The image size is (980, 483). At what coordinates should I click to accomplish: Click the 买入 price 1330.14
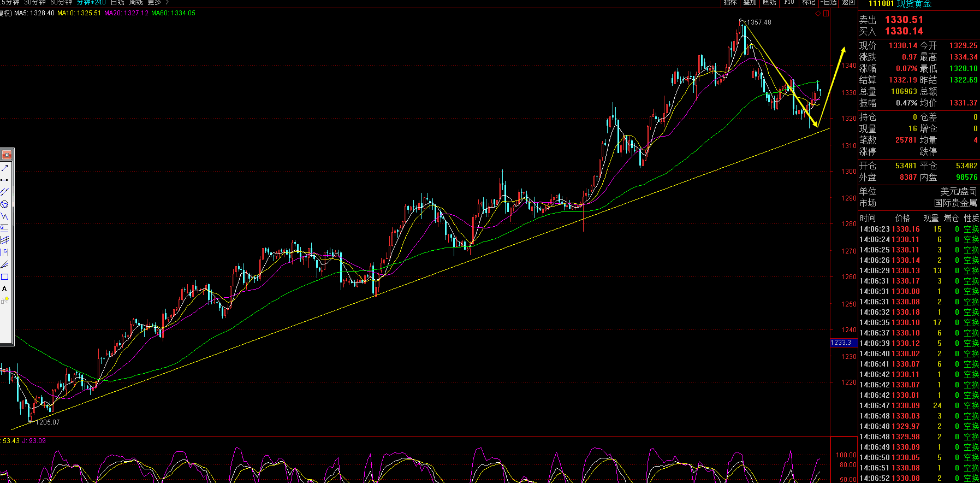(904, 31)
